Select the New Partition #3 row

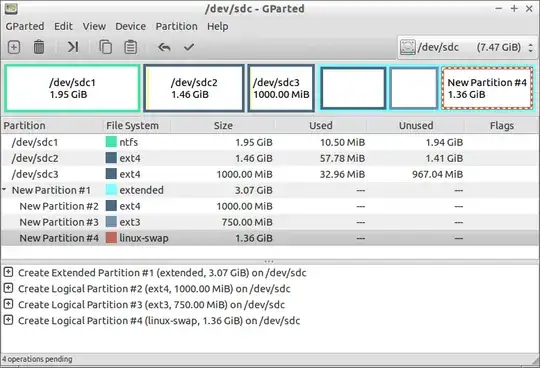click(x=270, y=222)
